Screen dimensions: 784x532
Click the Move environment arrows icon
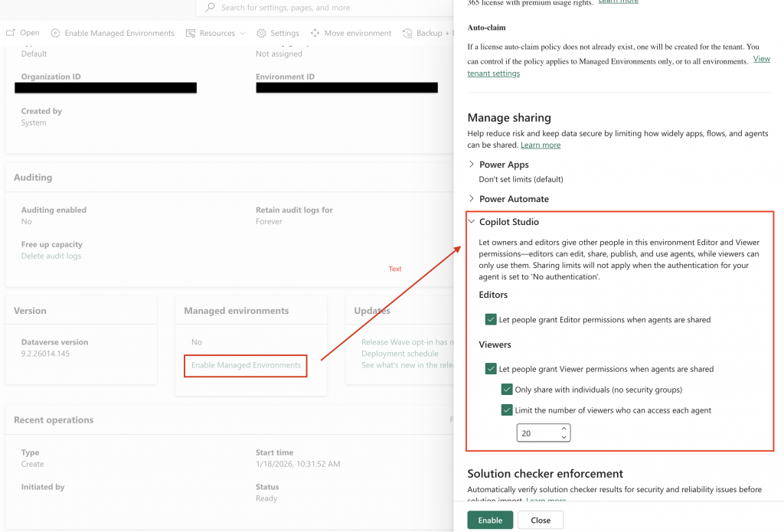pyautogui.click(x=315, y=33)
